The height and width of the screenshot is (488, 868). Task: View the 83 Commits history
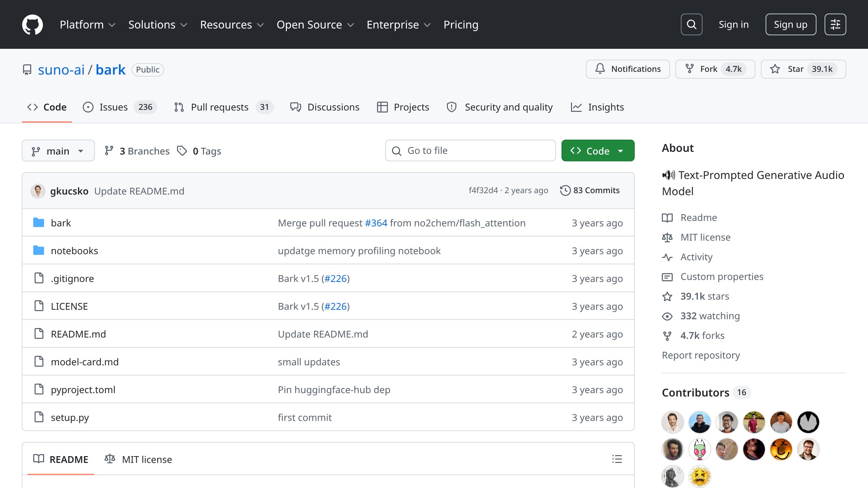pos(590,190)
